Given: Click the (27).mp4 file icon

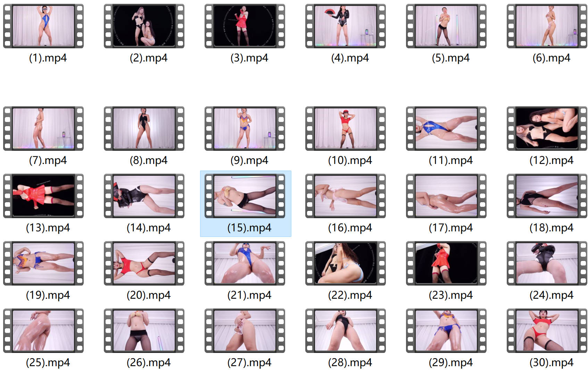Looking at the screenshot, I should (245, 331).
